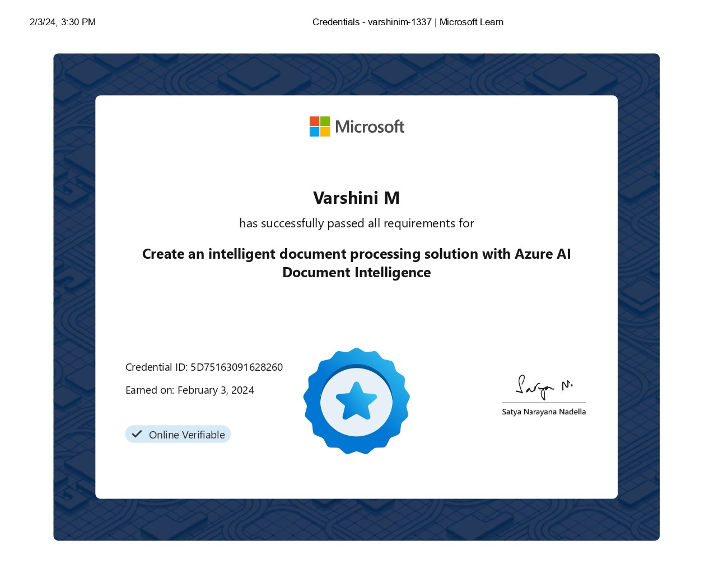Click the course title line starting "Create an intelligent"
The image size is (714, 588).
[356, 254]
